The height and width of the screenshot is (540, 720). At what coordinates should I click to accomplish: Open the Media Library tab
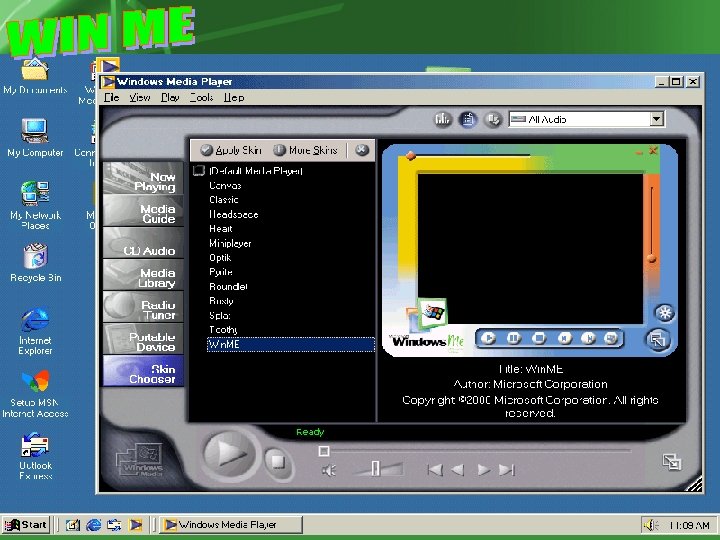click(x=143, y=274)
